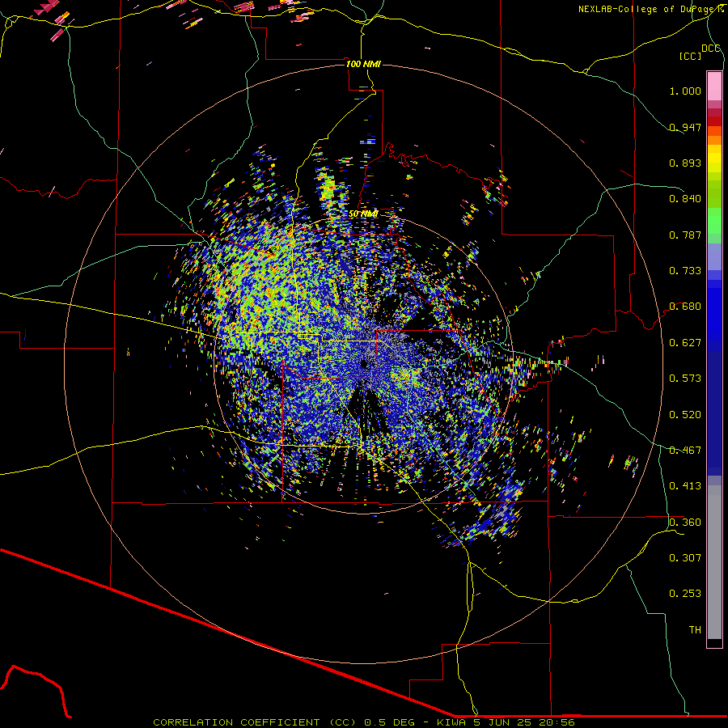
Task: Click the 0.840 legend value
Action: pyautogui.click(x=685, y=199)
